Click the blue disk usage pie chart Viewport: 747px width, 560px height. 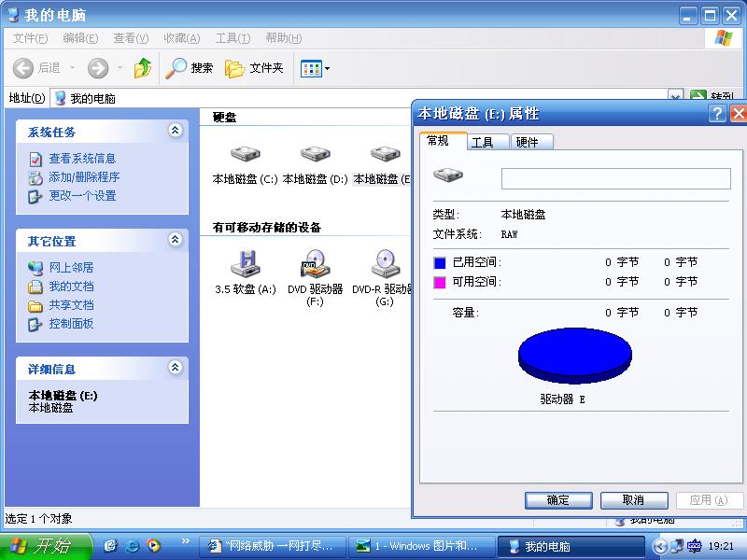click(574, 356)
